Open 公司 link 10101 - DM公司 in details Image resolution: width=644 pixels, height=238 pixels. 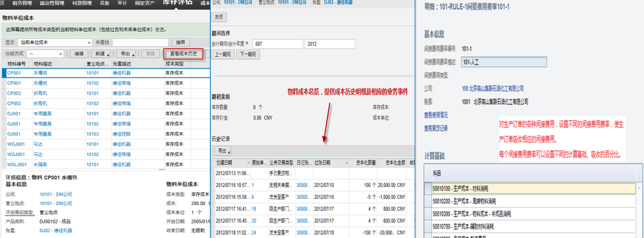pos(56,194)
